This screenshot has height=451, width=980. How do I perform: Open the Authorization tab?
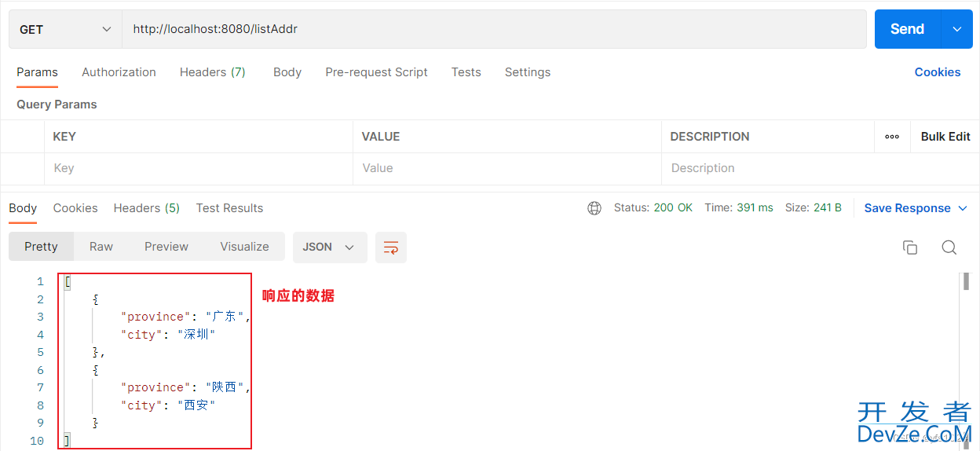tap(119, 72)
